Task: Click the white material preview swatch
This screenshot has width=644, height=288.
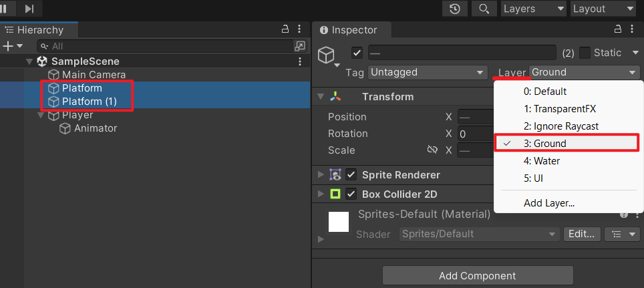Action: point(339,222)
